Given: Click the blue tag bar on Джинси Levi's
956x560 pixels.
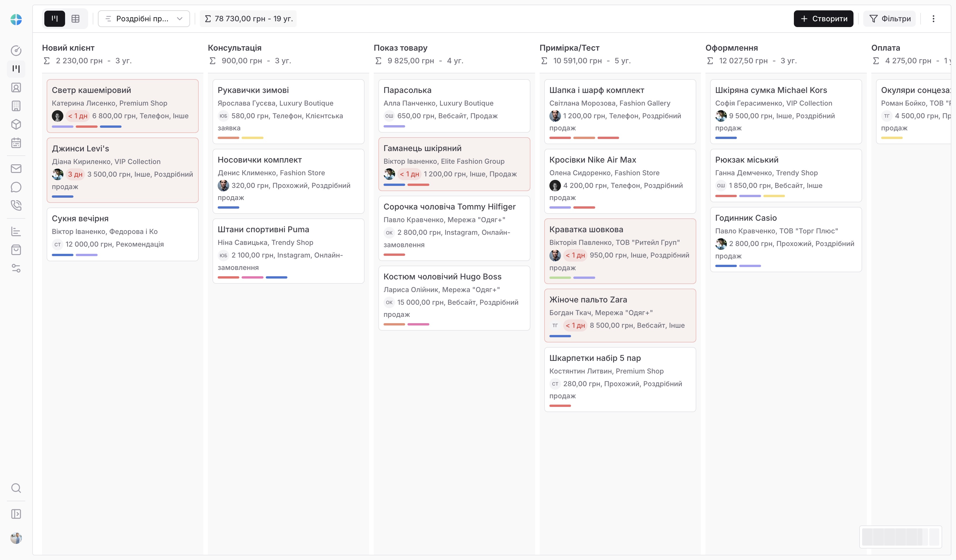Looking at the screenshot, I should click(62, 196).
